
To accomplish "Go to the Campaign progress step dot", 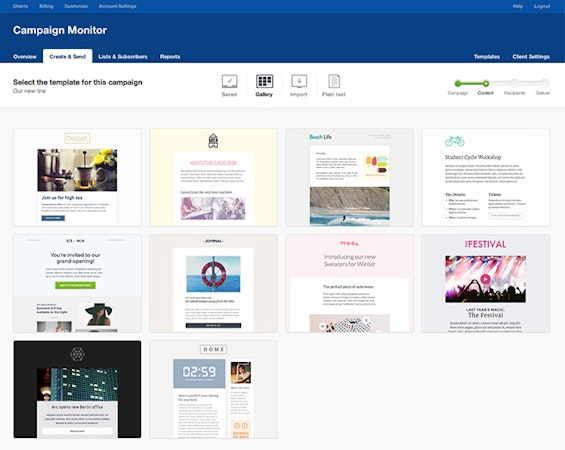I will point(458,84).
